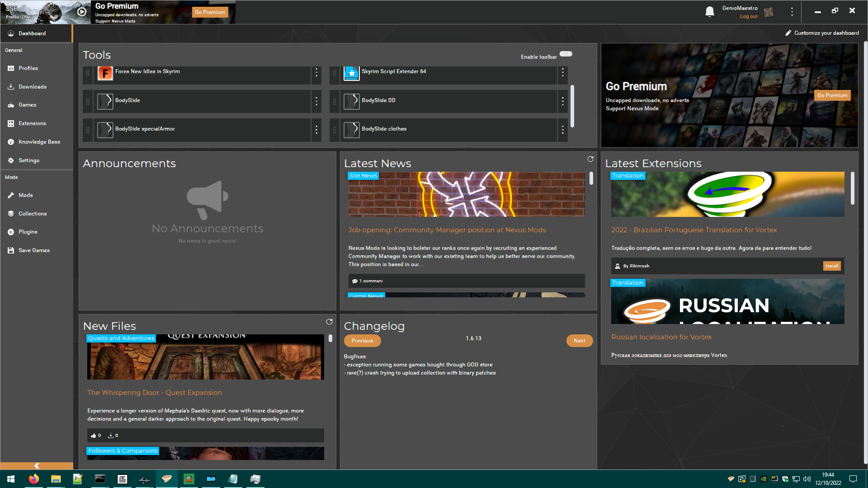Open Firefox from the taskbar

click(33, 479)
